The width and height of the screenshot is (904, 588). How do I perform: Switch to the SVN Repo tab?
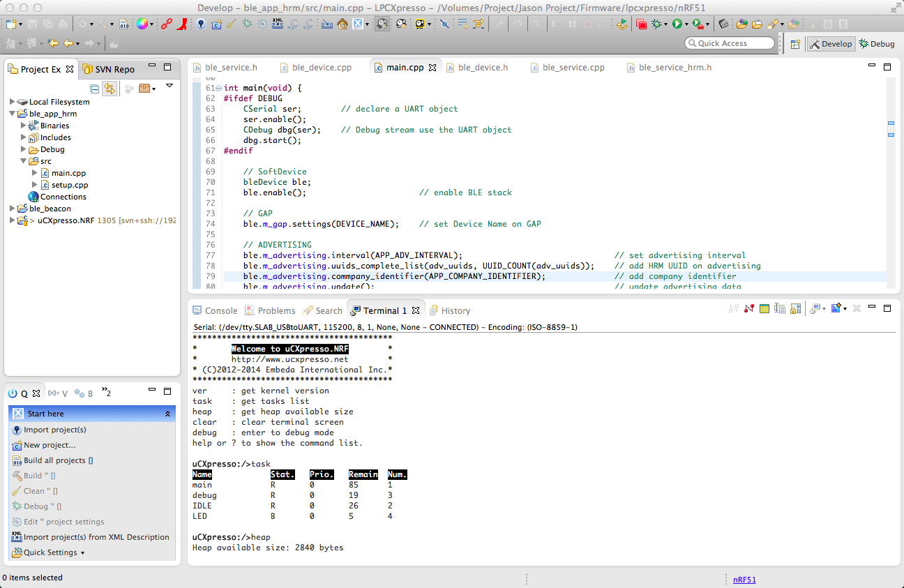[108, 69]
